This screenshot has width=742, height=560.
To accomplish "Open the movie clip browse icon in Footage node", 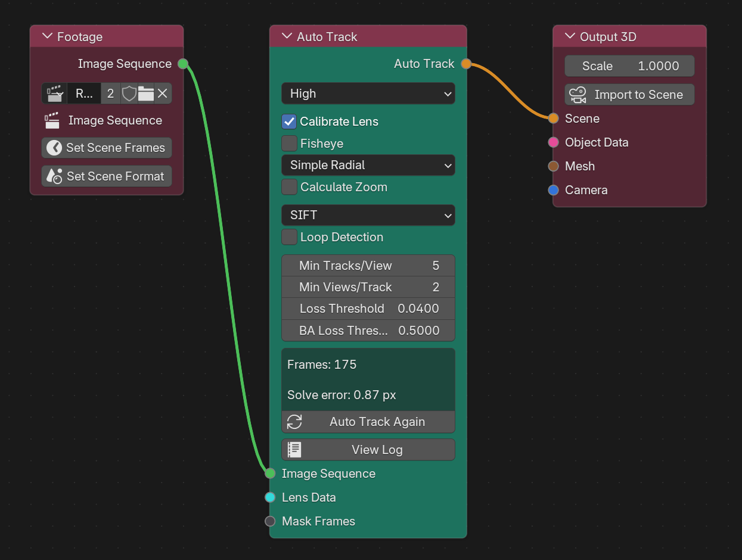I will coord(54,94).
